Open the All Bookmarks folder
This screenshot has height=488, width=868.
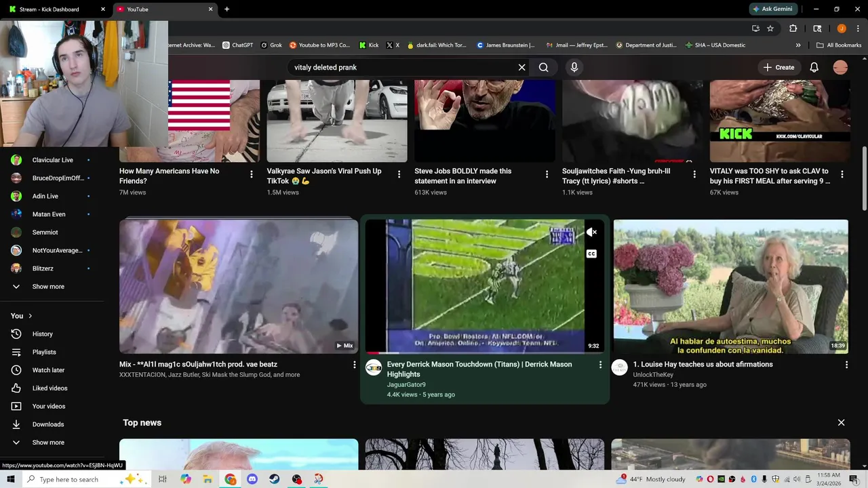[839, 45]
